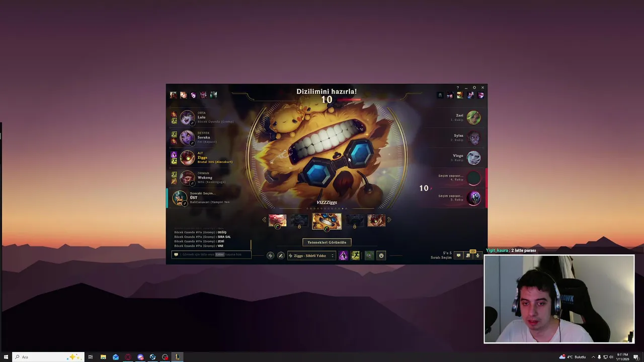
Task: Click the Lulu teammate portrait
Action: pos(187,118)
